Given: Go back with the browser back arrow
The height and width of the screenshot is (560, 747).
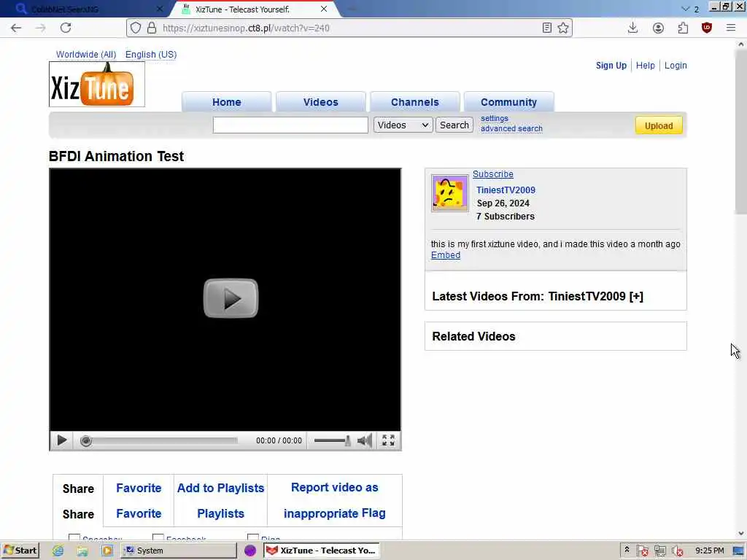Looking at the screenshot, I should (x=16, y=28).
